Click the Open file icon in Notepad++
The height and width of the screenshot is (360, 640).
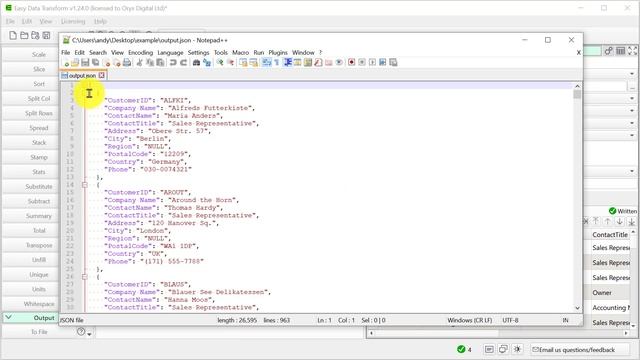tap(75, 62)
